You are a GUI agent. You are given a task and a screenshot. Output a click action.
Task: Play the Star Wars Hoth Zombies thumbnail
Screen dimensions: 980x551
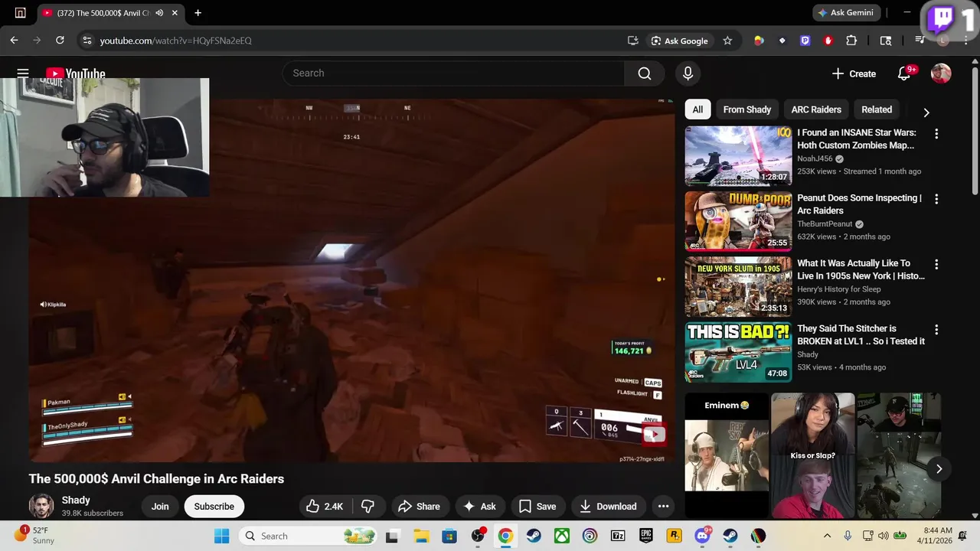738,156
